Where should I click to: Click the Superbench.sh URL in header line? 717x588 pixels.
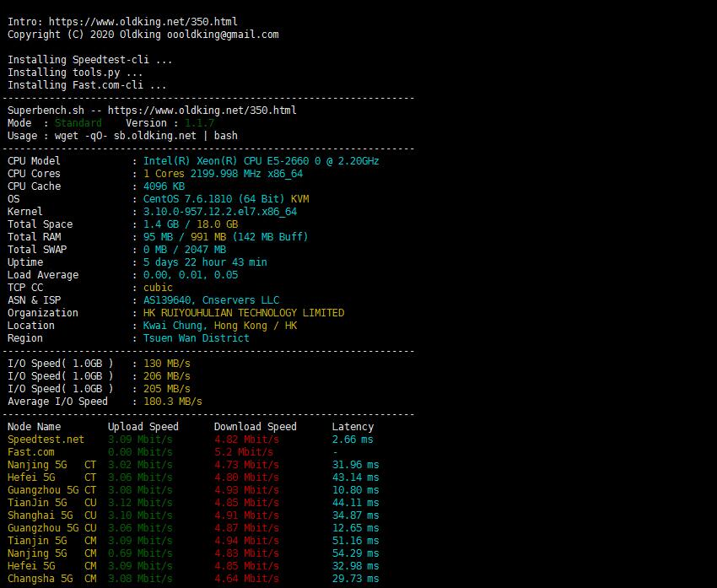pyautogui.click(x=202, y=111)
